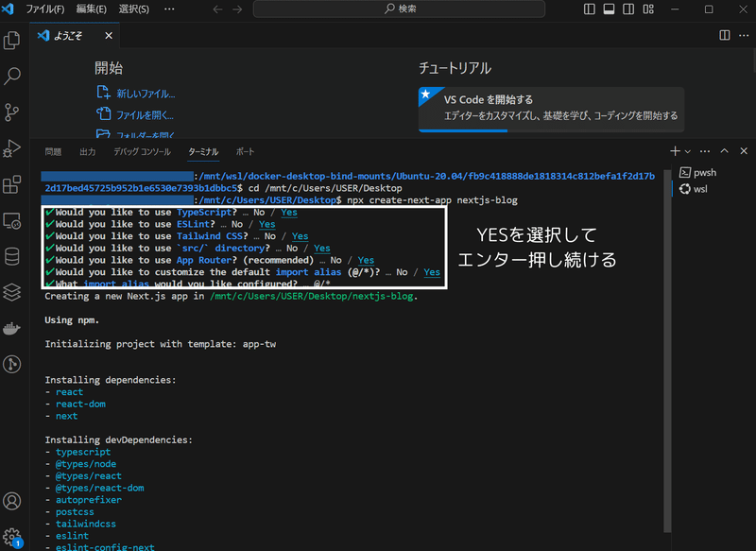The width and height of the screenshot is (756, 551).
Task: Click the 検索 command center search box
Action: point(399,9)
